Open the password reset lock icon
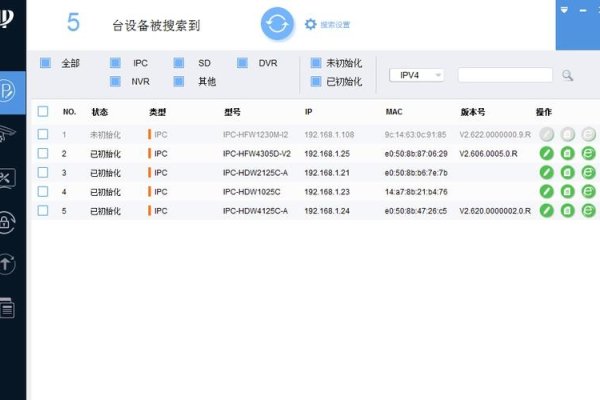Viewport: 600px width, 400px height. coord(7,222)
